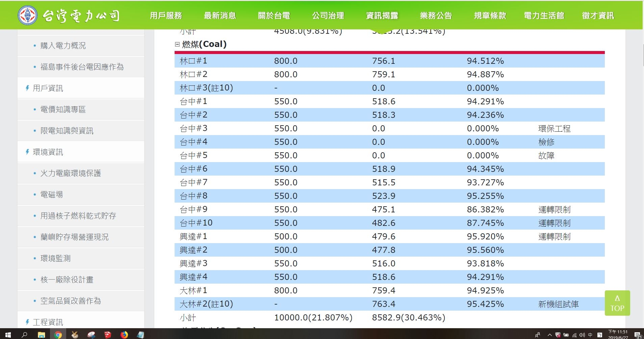Image resolution: width=644 pixels, height=339 pixels.
Task: Open the volume speaker tray icon
Action: click(582, 335)
